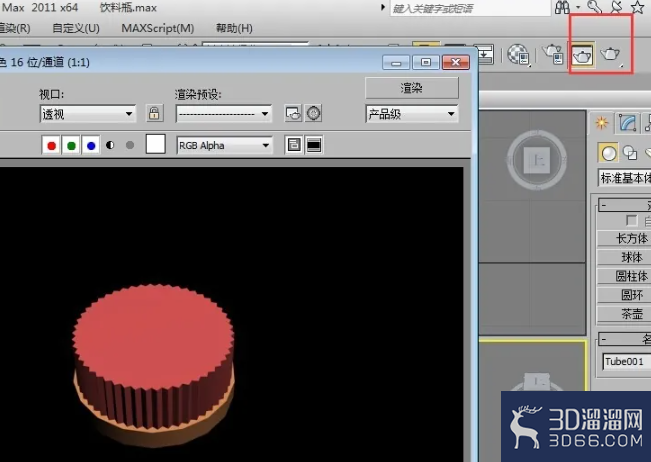
Task: Click the key icon in the title bar
Action: click(595, 7)
